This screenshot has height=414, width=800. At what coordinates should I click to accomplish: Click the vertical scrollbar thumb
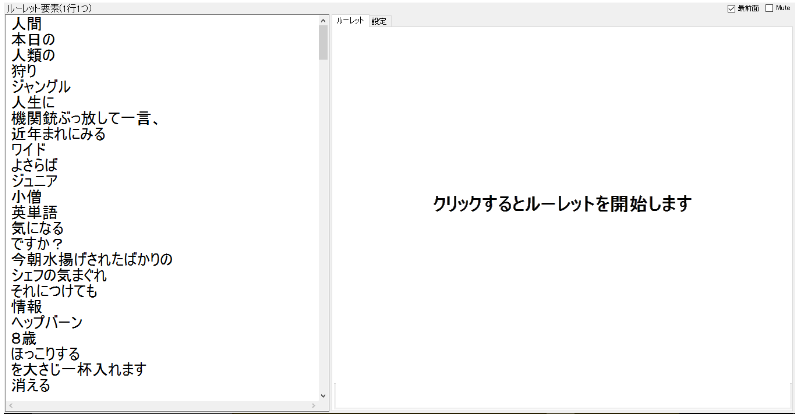point(323,42)
